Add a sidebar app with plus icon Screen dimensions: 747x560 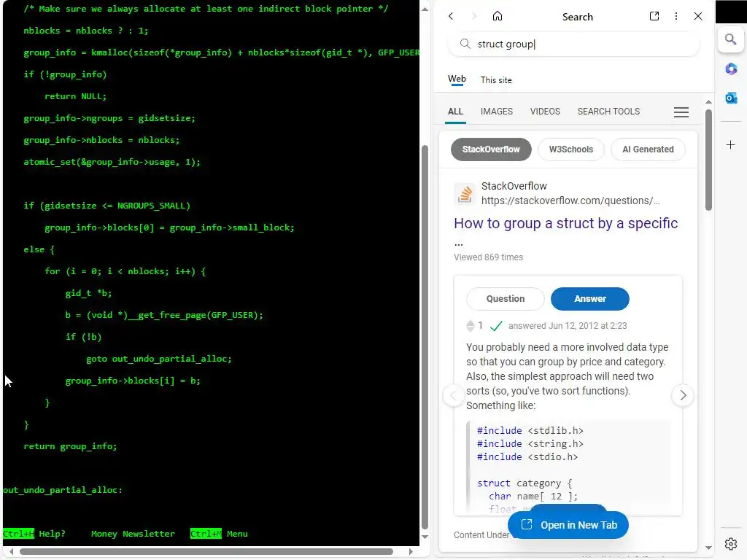730,145
